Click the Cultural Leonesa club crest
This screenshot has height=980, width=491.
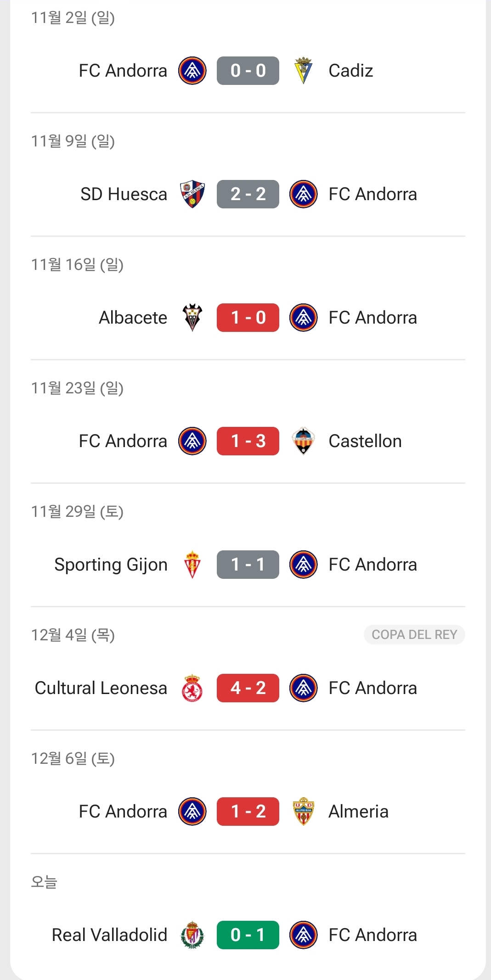coord(192,688)
